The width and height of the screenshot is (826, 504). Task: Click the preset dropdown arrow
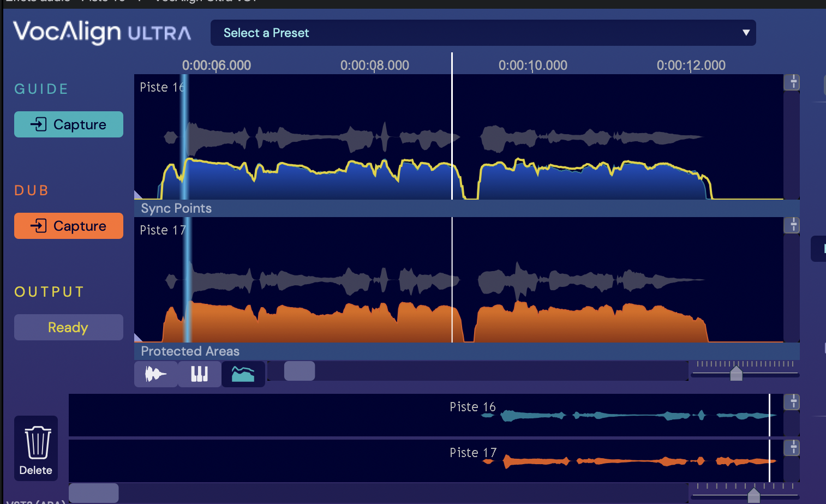(x=746, y=33)
